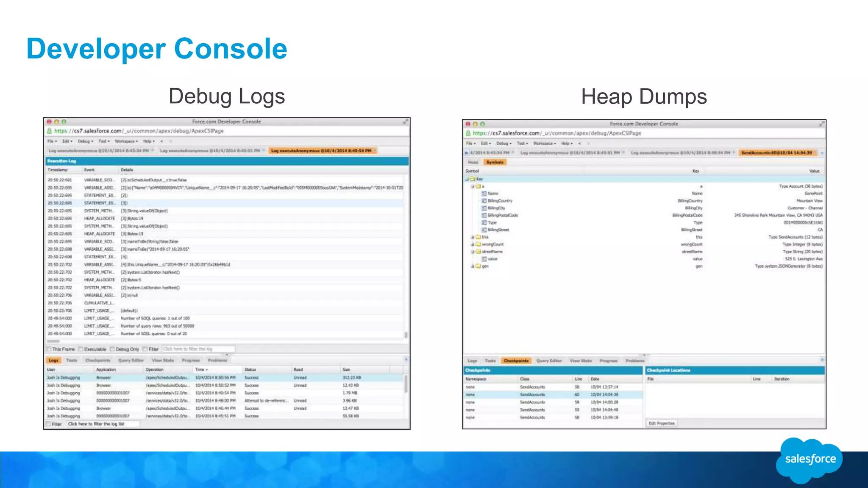Expand the gen symbol node
The height and width of the screenshot is (488, 868).
[x=473, y=266]
